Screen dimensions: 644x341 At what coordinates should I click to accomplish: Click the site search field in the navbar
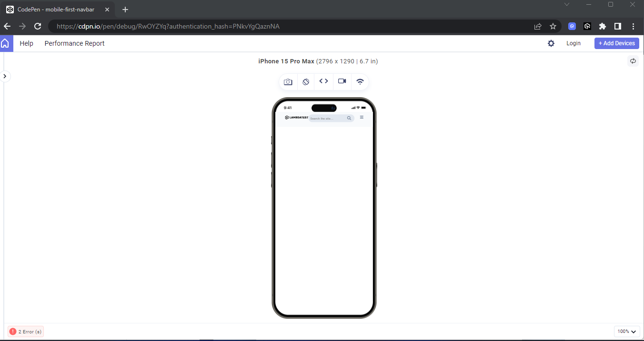[x=331, y=118]
